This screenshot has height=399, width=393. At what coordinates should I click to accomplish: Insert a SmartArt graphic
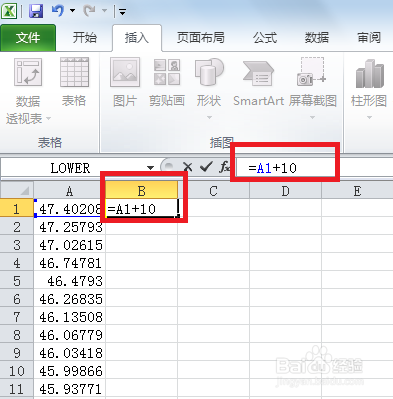(258, 82)
